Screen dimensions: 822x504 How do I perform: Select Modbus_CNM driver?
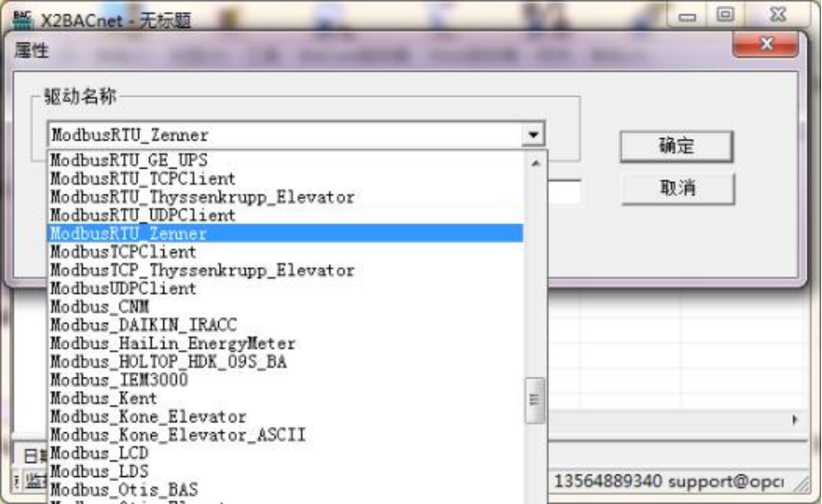pos(285,307)
